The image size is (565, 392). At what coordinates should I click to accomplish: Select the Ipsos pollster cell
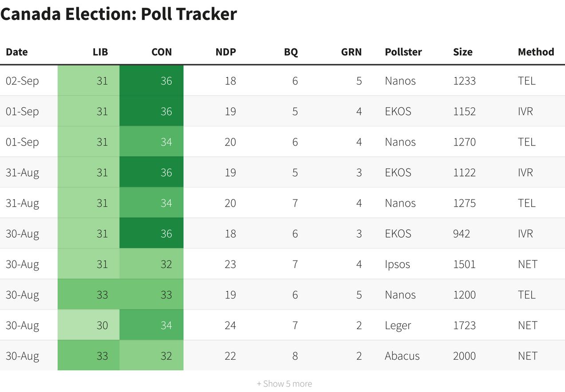click(x=397, y=264)
